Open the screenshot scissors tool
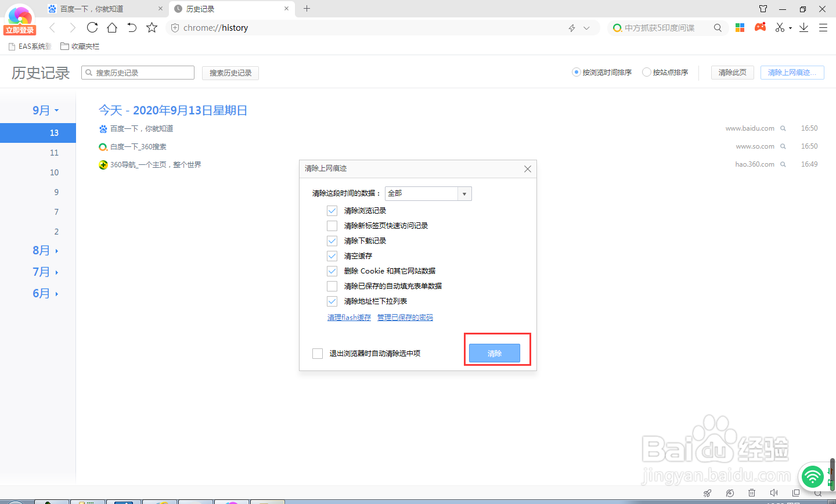Viewport: 836px width, 504px height. 780,27
